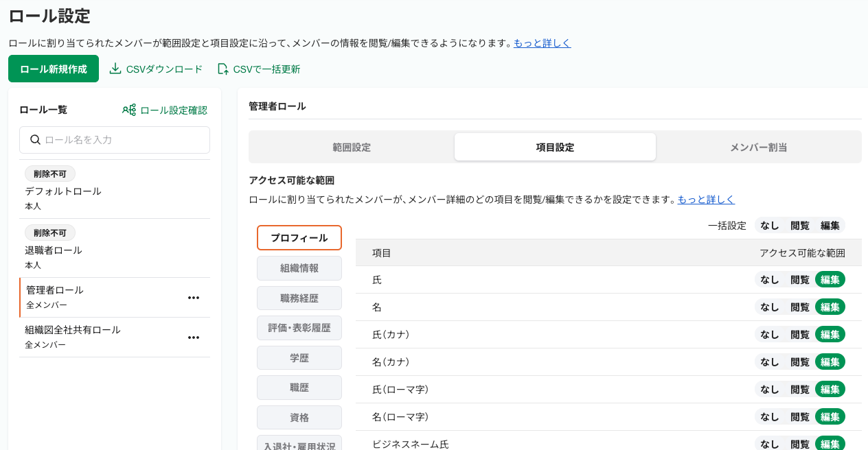
Task: Click the CSVダウンロード label
Action: (x=164, y=69)
